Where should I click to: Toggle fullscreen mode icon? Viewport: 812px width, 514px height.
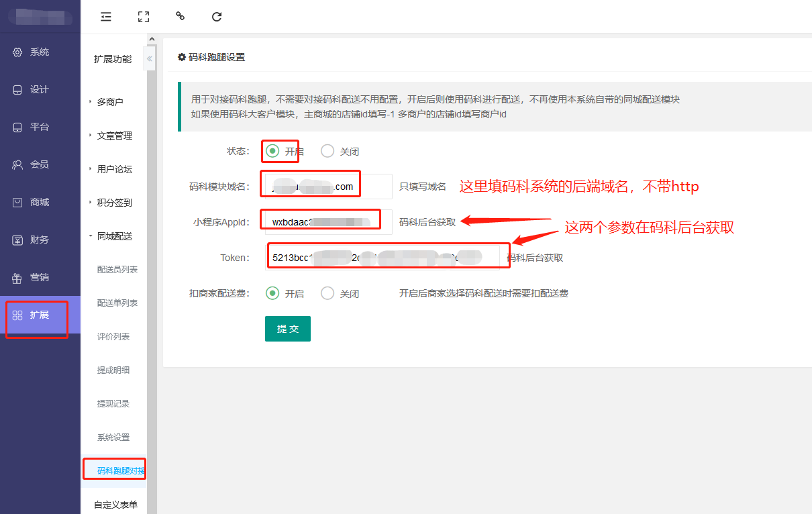[x=143, y=17]
